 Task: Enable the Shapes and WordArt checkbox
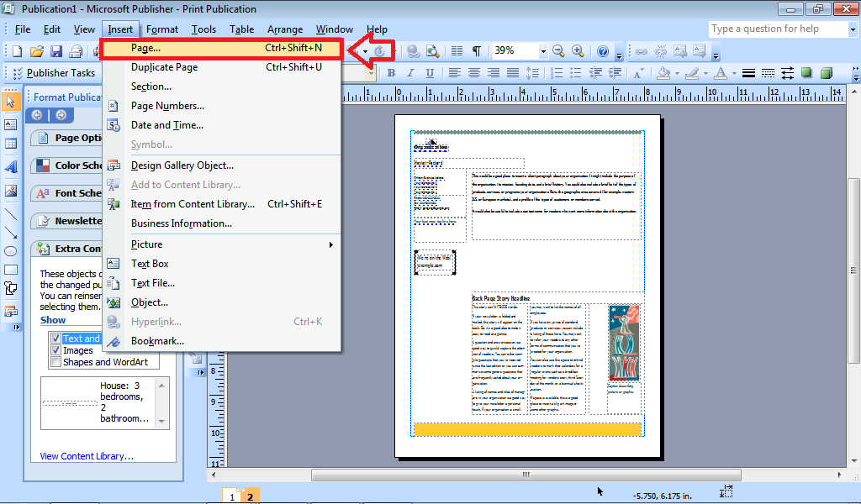point(56,362)
